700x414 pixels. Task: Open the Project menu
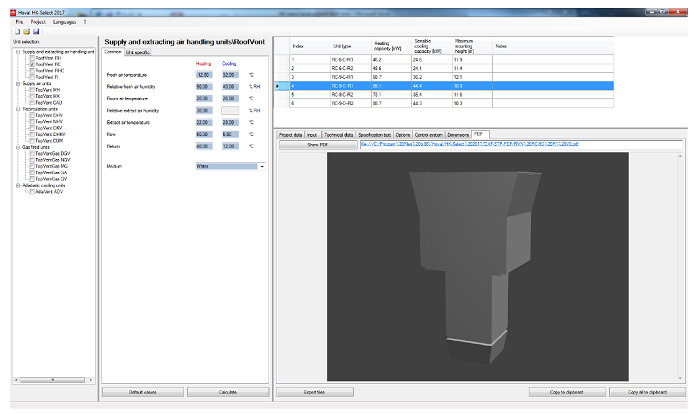36,21
